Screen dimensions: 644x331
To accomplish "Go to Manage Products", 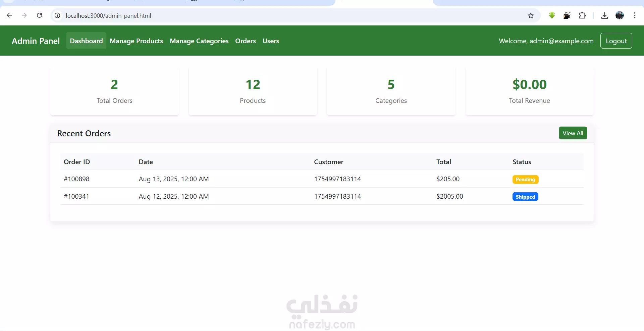I will tap(136, 41).
